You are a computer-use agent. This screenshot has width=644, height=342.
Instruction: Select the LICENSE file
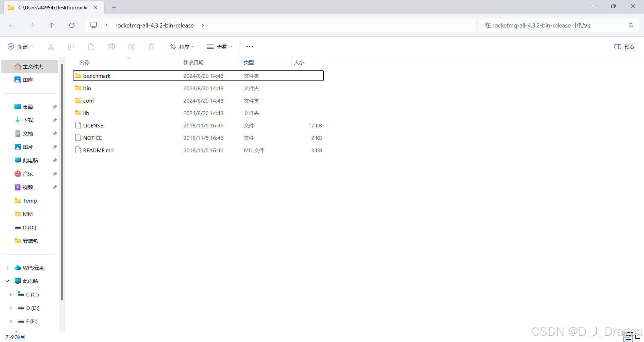click(x=198, y=125)
